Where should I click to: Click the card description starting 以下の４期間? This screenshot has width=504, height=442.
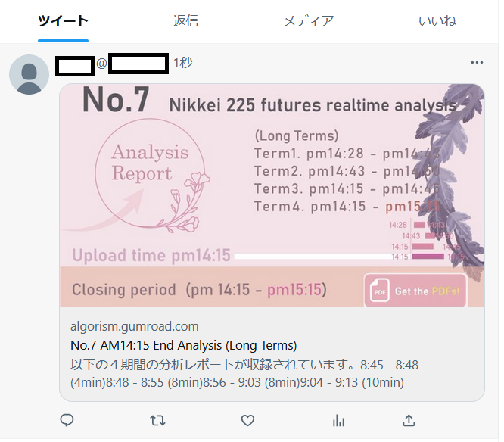(244, 374)
